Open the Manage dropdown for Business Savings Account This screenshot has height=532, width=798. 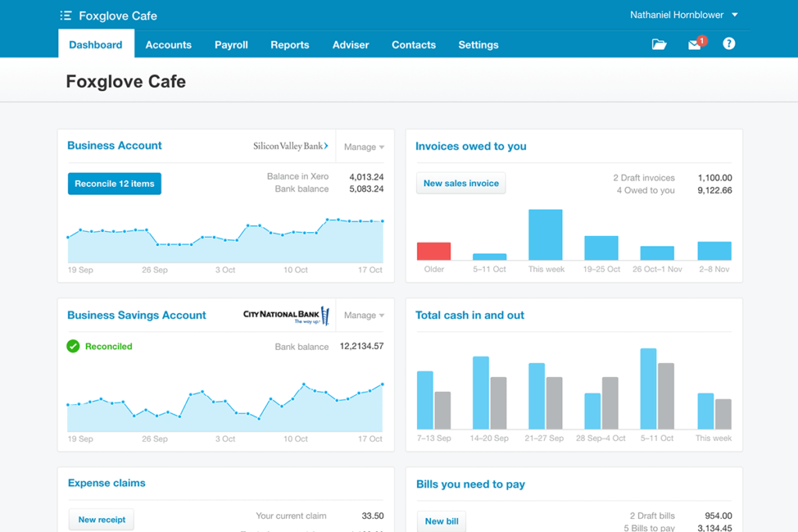pyautogui.click(x=363, y=315)
